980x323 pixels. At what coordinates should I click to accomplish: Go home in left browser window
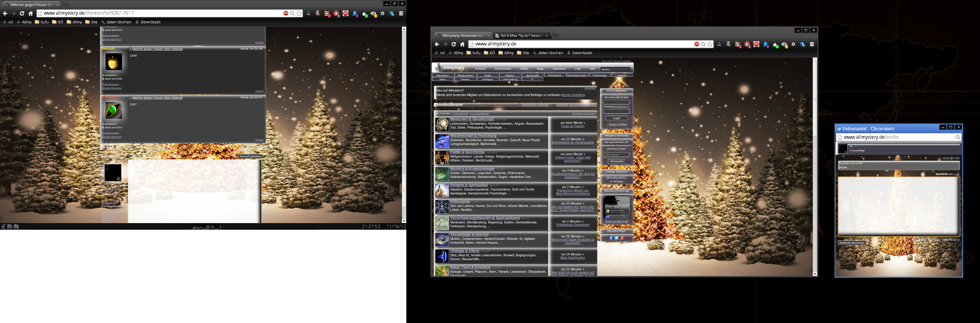click(x=31, y=13)
